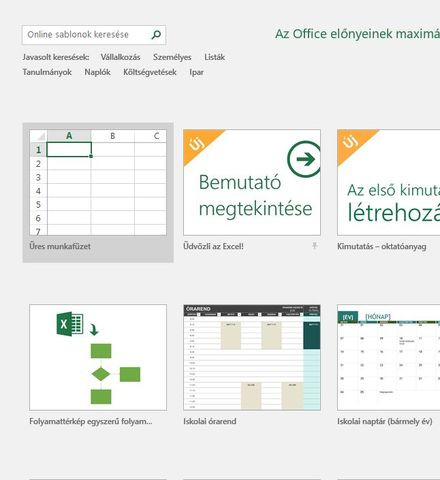Image resolution: width=440 pixels, height=480 pixels.
Task: Click the Javasolt keresések label
Action: [56, 57]
